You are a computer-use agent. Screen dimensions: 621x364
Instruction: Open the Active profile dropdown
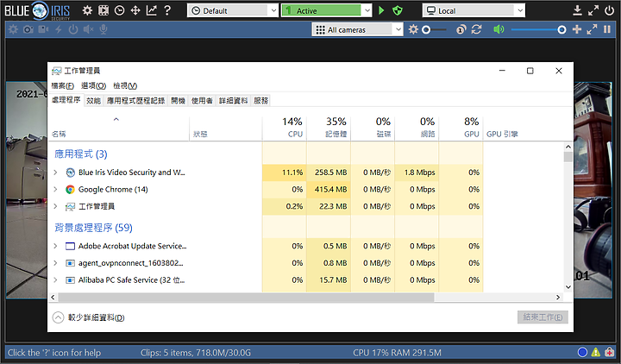pos(327,10)
